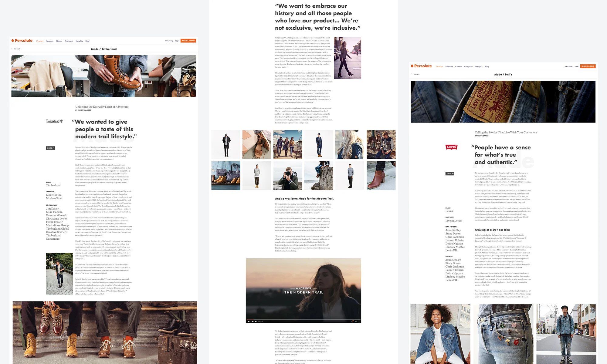Click We're Hiring link on the Levi's page
The image size is (607, 364).
point(568,66)
